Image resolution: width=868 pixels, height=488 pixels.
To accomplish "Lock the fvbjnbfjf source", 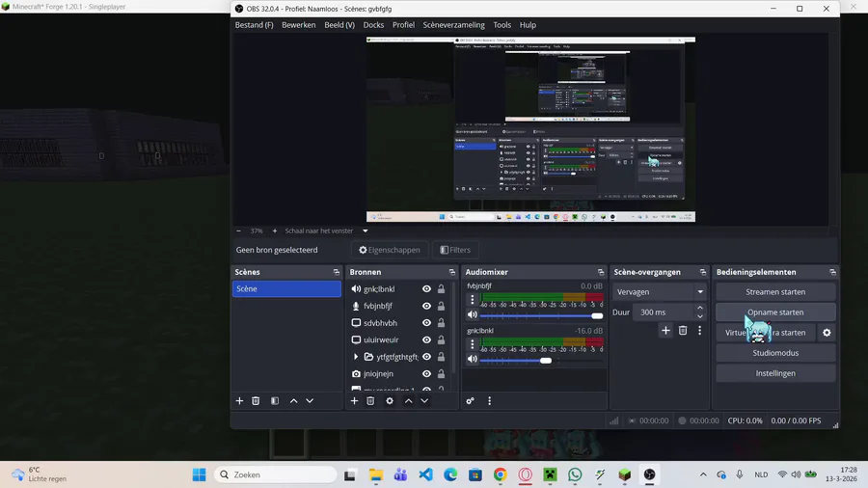I will coord(441,306).
